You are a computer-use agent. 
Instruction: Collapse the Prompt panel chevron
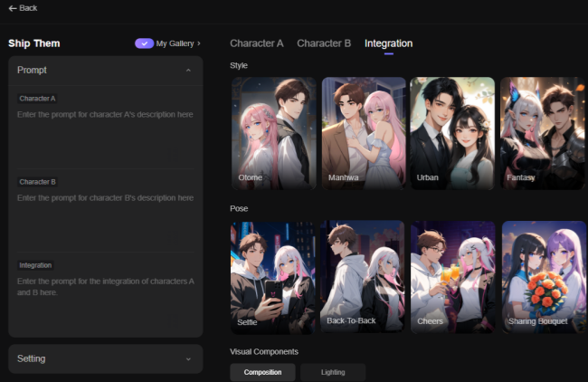coord(188,71)
